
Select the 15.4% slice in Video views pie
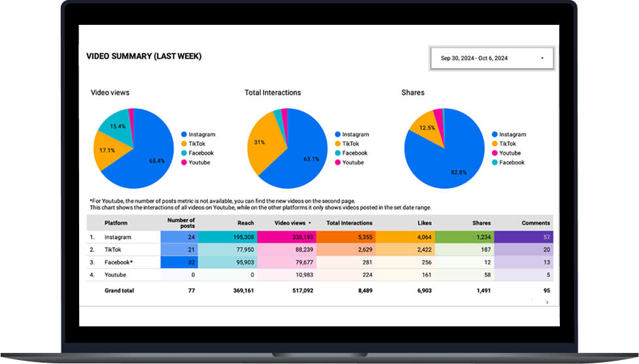pyautogui.click(x=116, y=125)
